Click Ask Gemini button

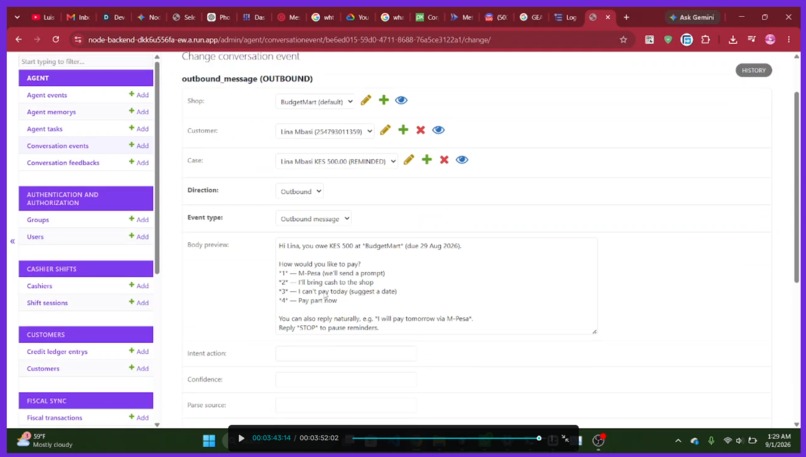(x=692, y=17)
